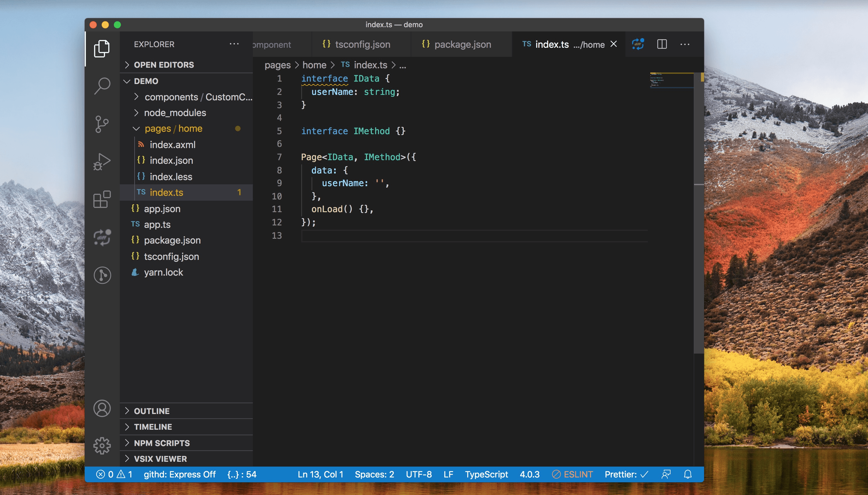The image size is (868, 495).
Task: Place cursor on empty line 13
Action: click(x=474, y=236)
